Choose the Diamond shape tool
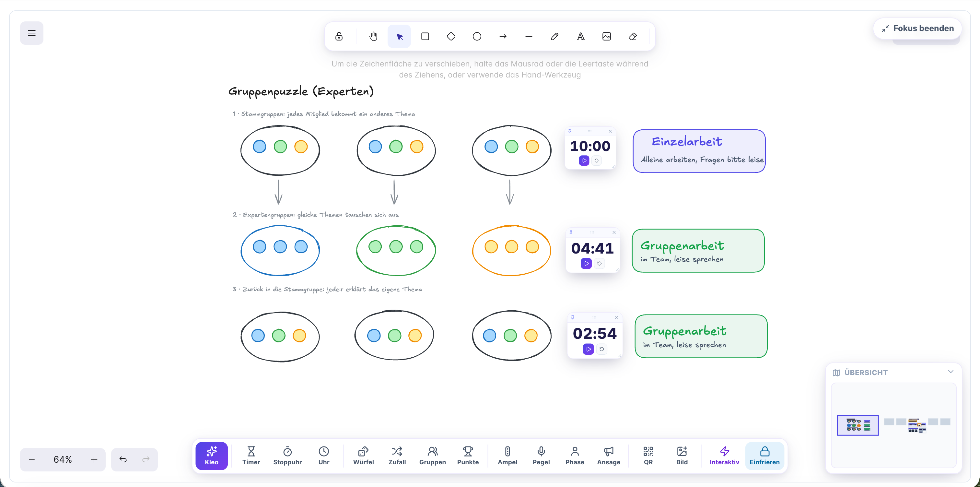Screen dimensions: 980x487 tap(451, 37)
